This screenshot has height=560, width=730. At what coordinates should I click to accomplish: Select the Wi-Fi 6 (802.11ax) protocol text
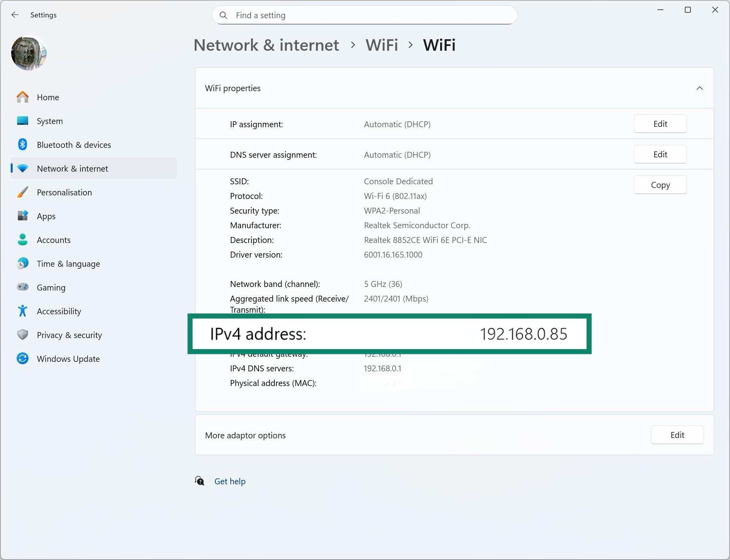[x=395, y=196]
